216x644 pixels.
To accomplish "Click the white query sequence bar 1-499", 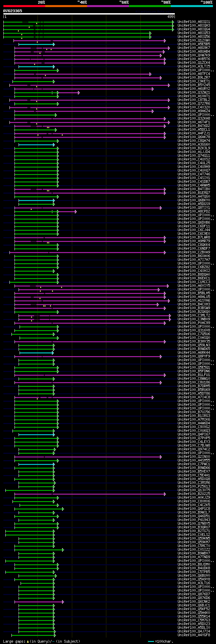I will tap(89, 14).
